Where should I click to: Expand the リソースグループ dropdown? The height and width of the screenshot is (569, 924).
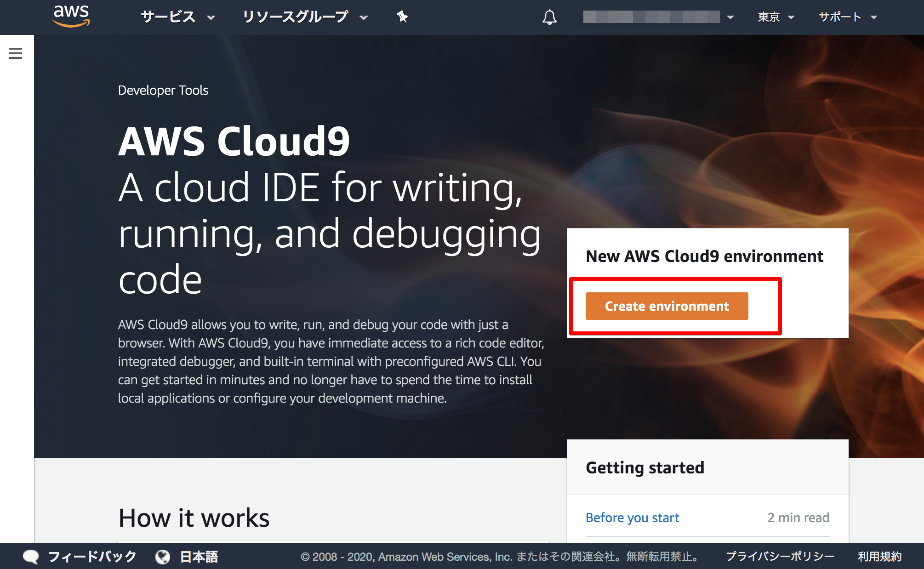305,17
